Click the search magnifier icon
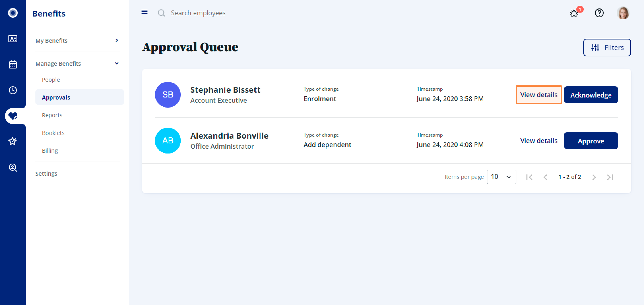644x305 pixels. 161,13
